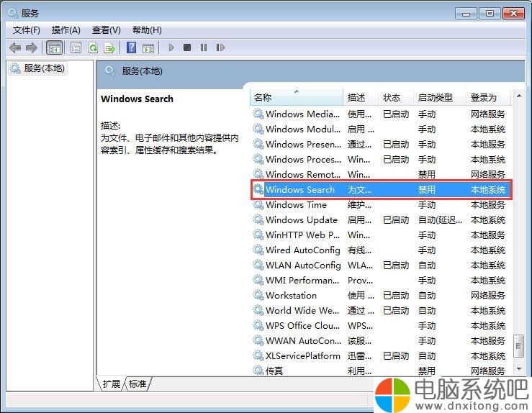This screenshot has height=413, width=532.
Task: Open the 操作(A) menu
Action: click(x=66, y=30)
